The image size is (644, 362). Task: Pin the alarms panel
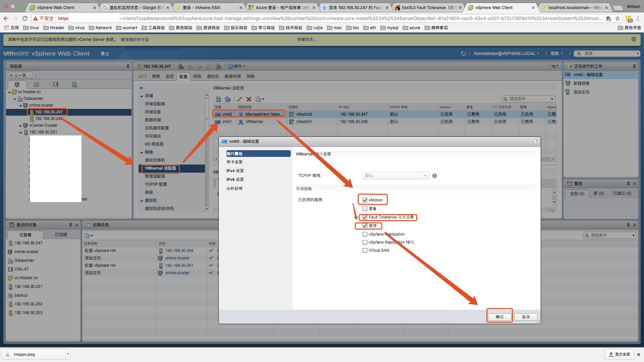628,184
